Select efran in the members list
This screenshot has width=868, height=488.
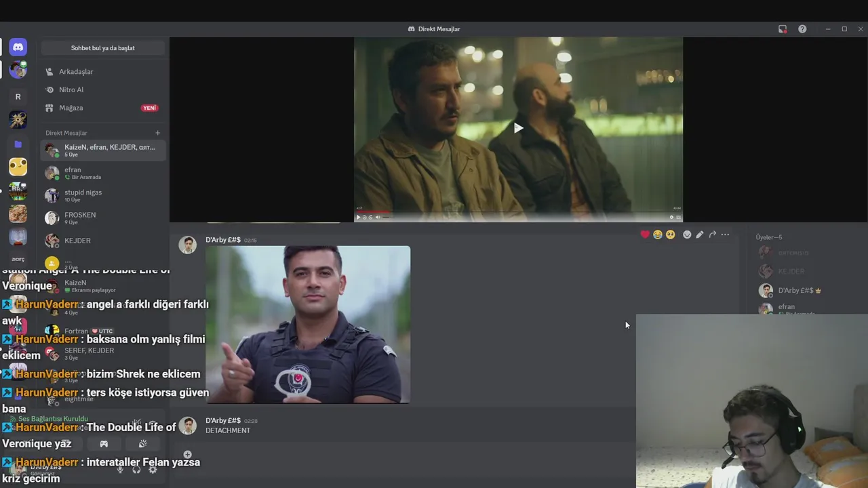[x=800, y=308]
